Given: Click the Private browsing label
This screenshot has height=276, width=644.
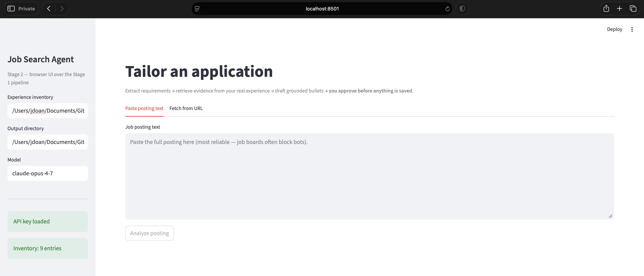Looking at the screenshot, I should pyautogui.click(x=26, y=9).
